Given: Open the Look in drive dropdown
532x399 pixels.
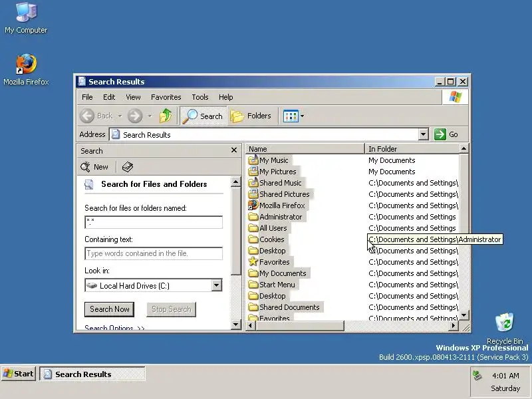Looking at the screenshot, I should tap(217, 285).
